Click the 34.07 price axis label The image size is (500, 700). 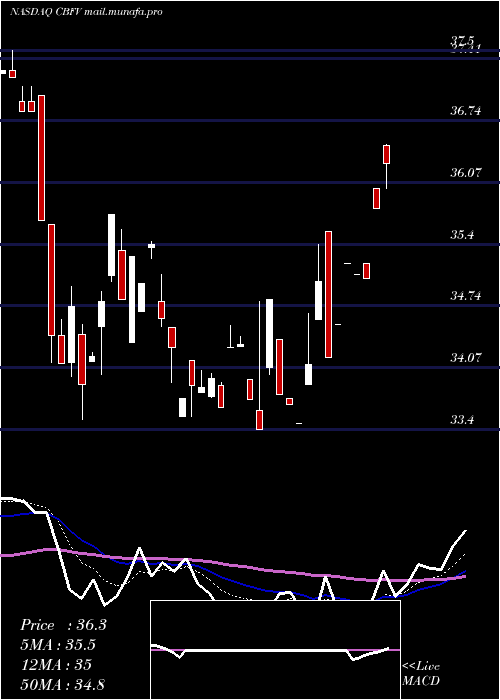[466, 358]
